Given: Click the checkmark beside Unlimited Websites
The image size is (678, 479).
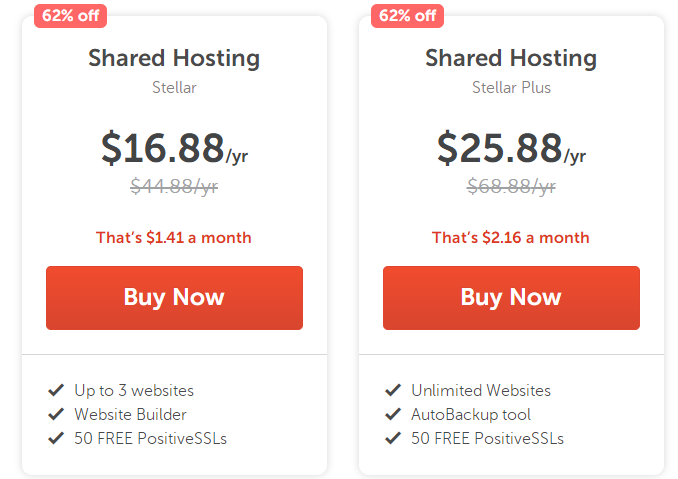Looking at the screenshot, I should (393, 390).
